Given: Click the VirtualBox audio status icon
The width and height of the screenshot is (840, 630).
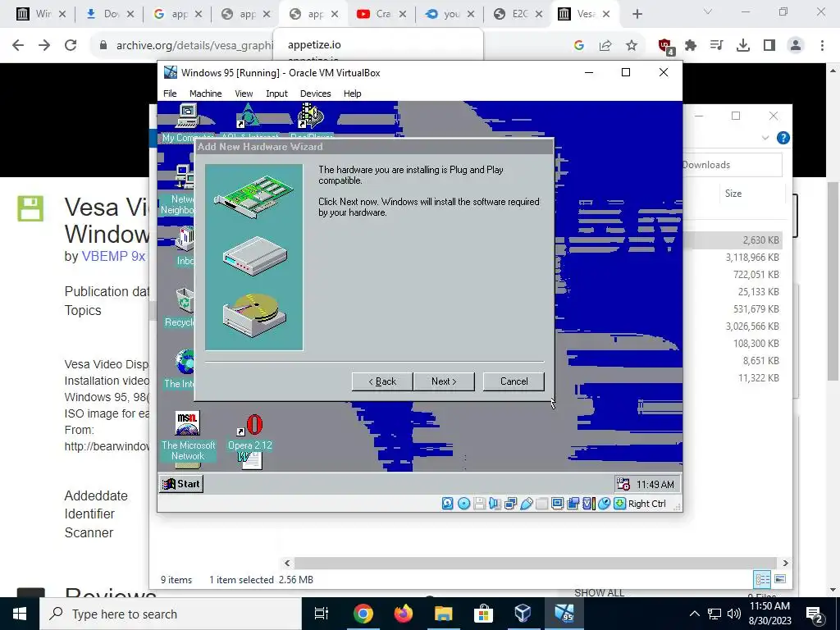Looking at the screenshot, I should pos(495,504).
